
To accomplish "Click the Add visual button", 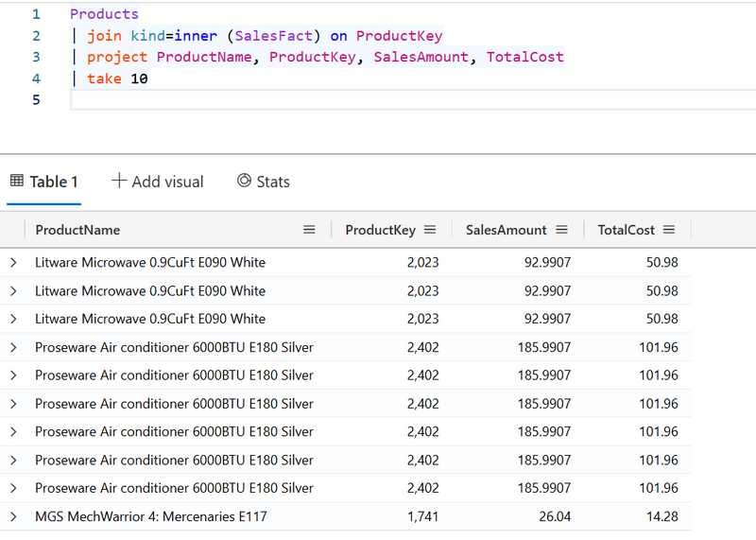I will coord(158,182).
